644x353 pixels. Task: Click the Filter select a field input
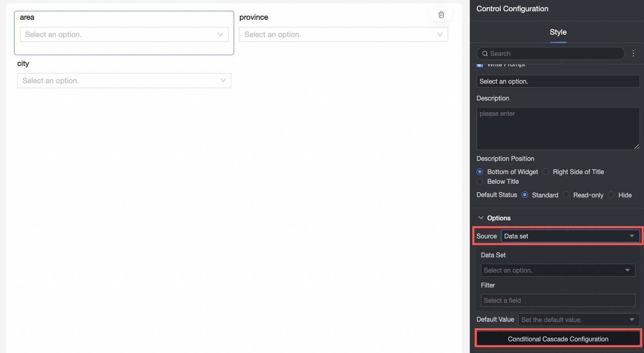coord(558,300)
